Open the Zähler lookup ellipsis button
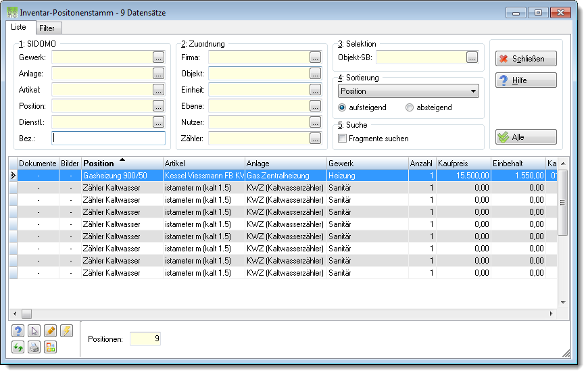 click(x=316, y=139)
